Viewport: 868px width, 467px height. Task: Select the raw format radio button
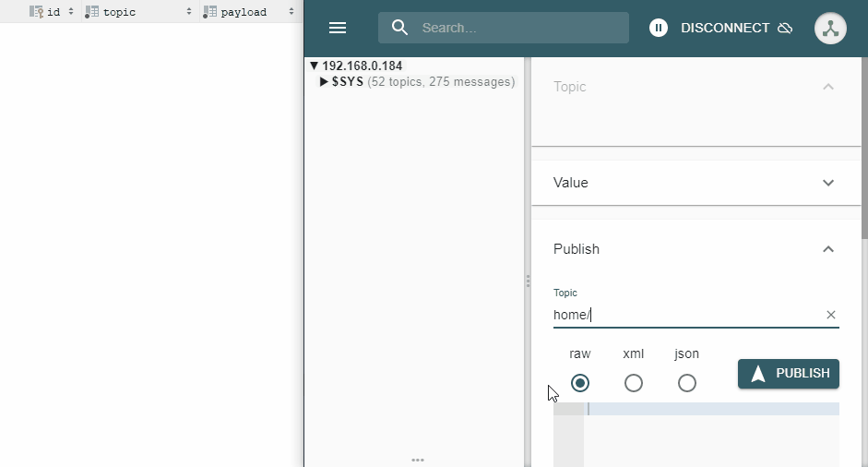coord(580,383)
